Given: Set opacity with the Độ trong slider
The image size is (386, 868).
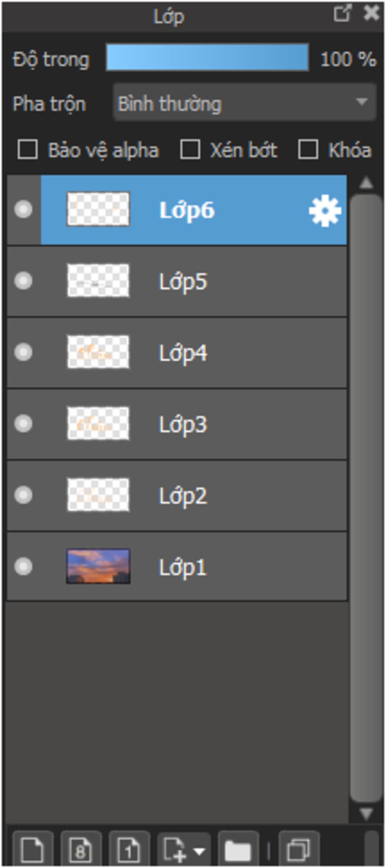Looking at the screenshot, I should [207, 57].
